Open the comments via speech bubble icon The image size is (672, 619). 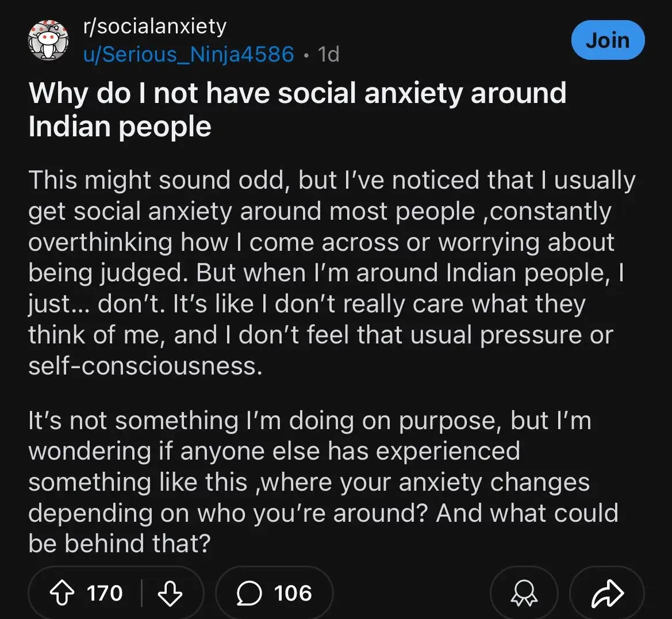249,594
